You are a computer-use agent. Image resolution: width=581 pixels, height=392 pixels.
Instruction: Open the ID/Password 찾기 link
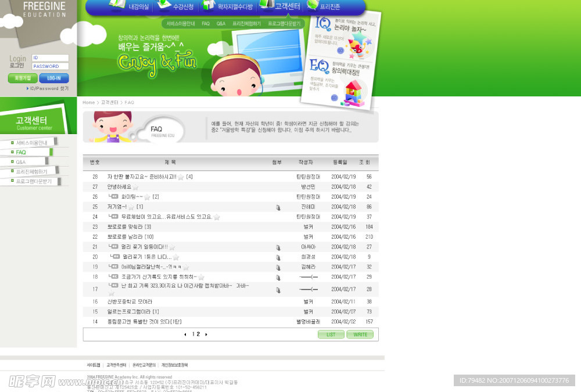point(49,89)
